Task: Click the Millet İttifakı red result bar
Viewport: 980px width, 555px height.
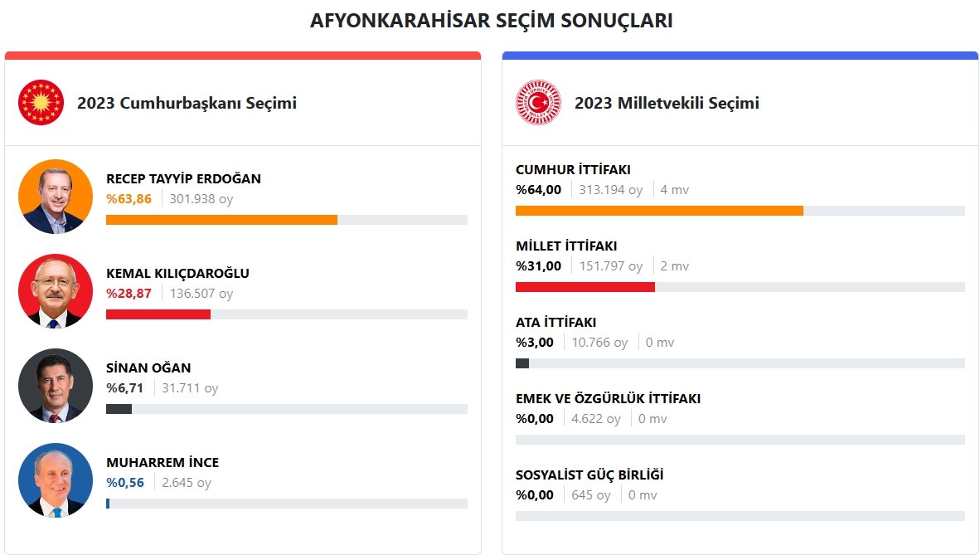Action: pyautogui.click(x=585, y=287)
